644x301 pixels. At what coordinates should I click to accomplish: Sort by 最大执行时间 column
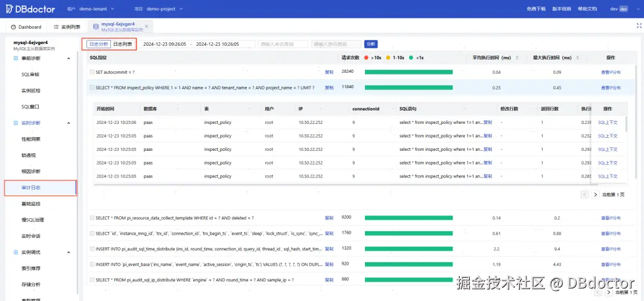pos(578,58)
